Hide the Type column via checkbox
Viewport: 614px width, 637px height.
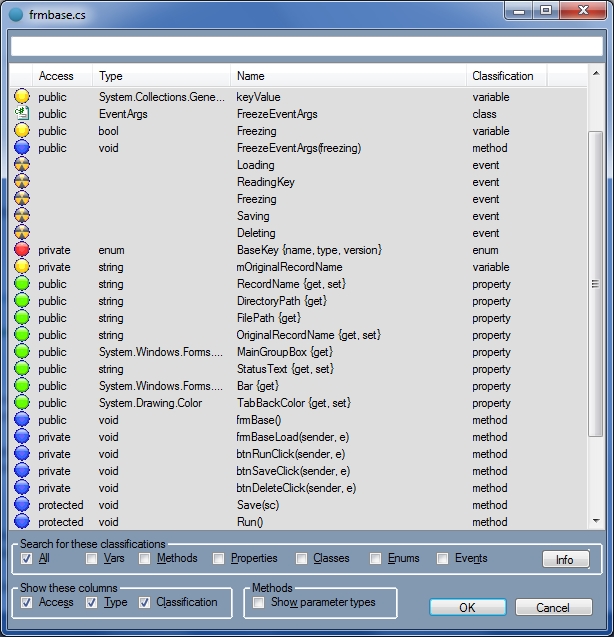point(91,602)
